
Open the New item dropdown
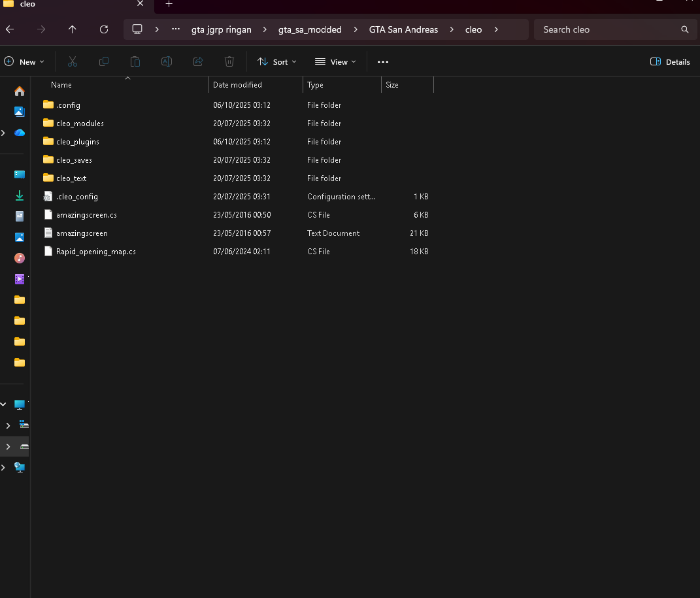pyautogui.click(x=24, y=61)
